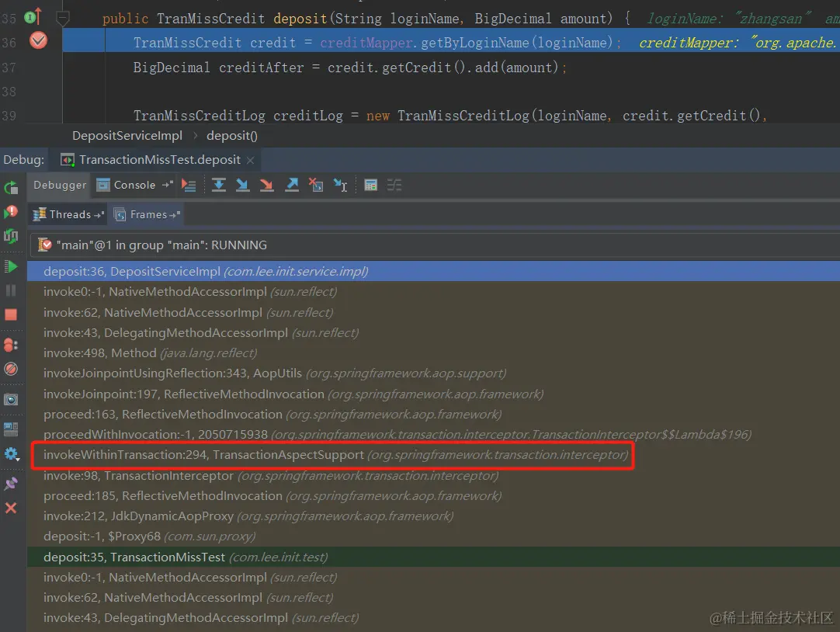
Task: Close the TransactionMissTest.deposit tab
Action: (x=250, y=160)
